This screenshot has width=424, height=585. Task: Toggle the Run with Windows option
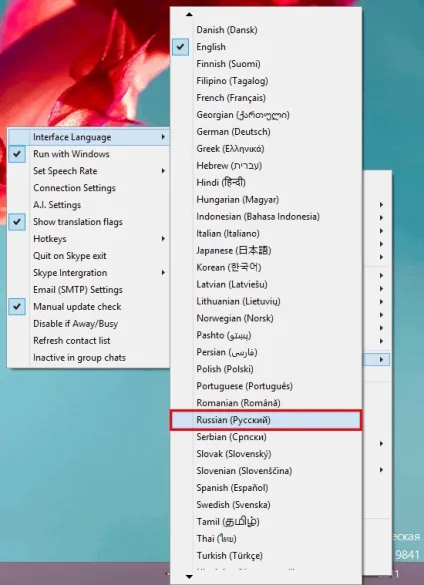[x=88, y=154]
